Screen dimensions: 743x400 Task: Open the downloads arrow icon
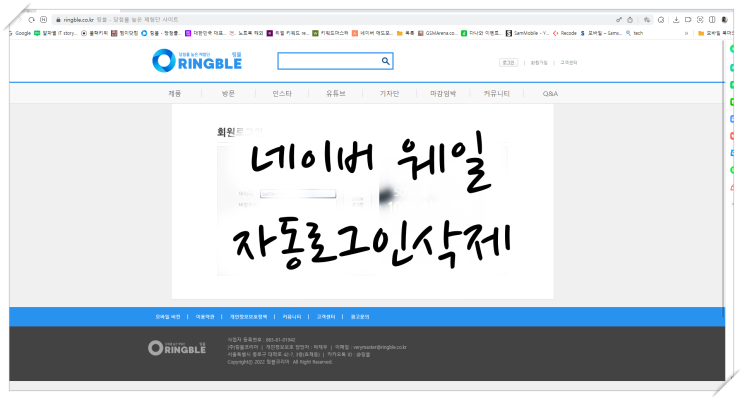click(x=676, y=20)
